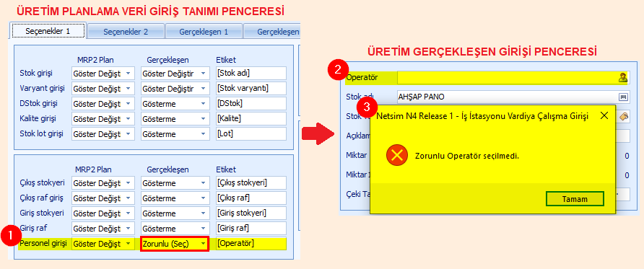
Task: Click the red error icon in dialog
Action: (397, 155)
